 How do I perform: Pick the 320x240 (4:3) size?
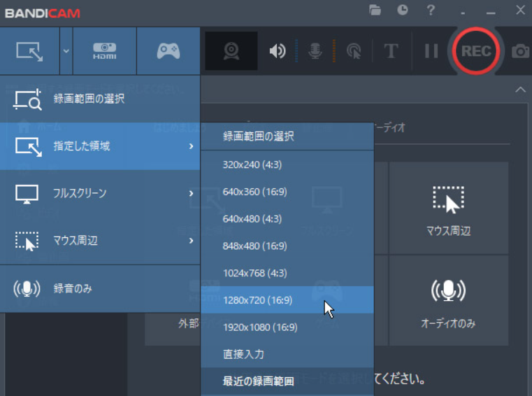(x=287, y=164)
